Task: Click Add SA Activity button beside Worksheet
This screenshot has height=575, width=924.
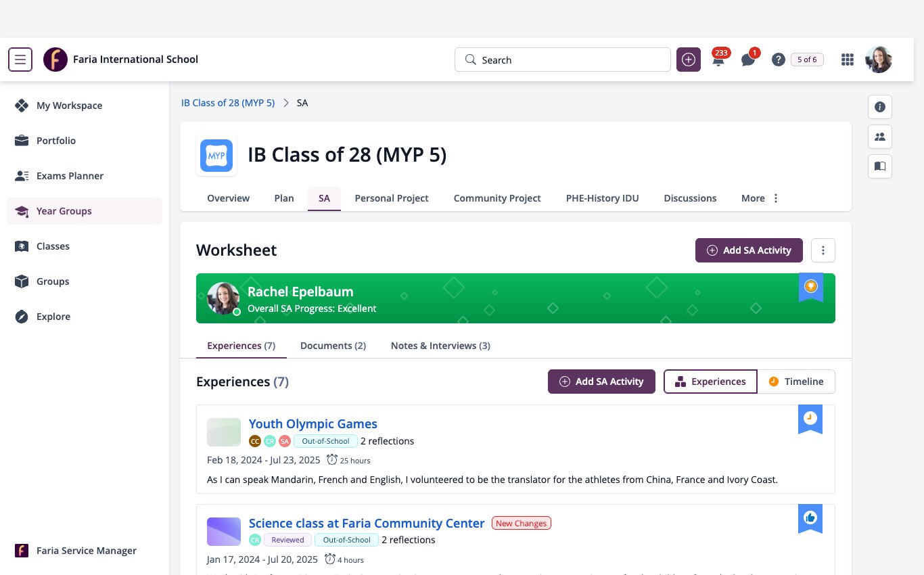Action: pyautogui.click(x=749, y=250)
